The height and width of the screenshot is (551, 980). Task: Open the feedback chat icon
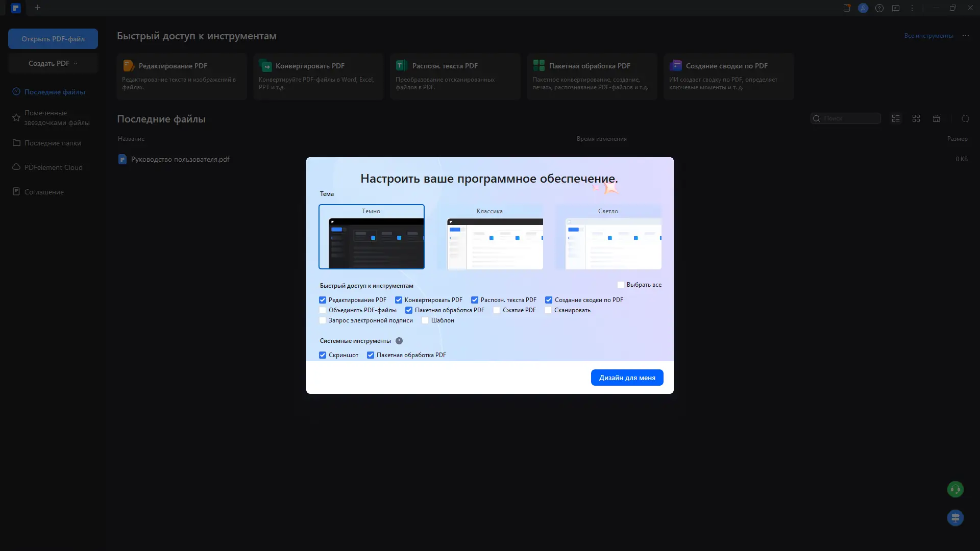click(x=896, y=8)
